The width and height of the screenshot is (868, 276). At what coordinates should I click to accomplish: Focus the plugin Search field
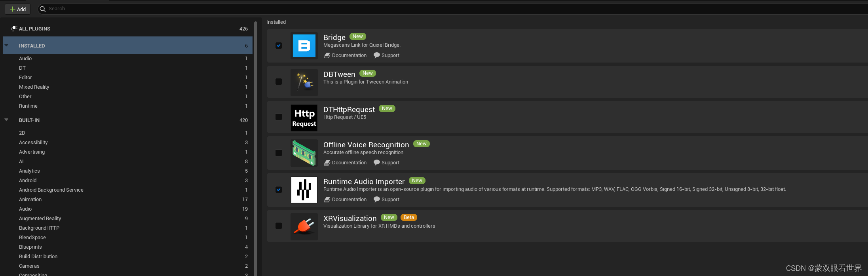click(453, 9)
